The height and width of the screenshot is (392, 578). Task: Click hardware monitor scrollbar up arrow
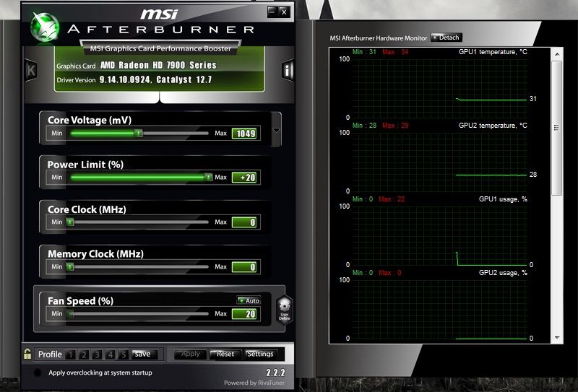pos(557,54)
